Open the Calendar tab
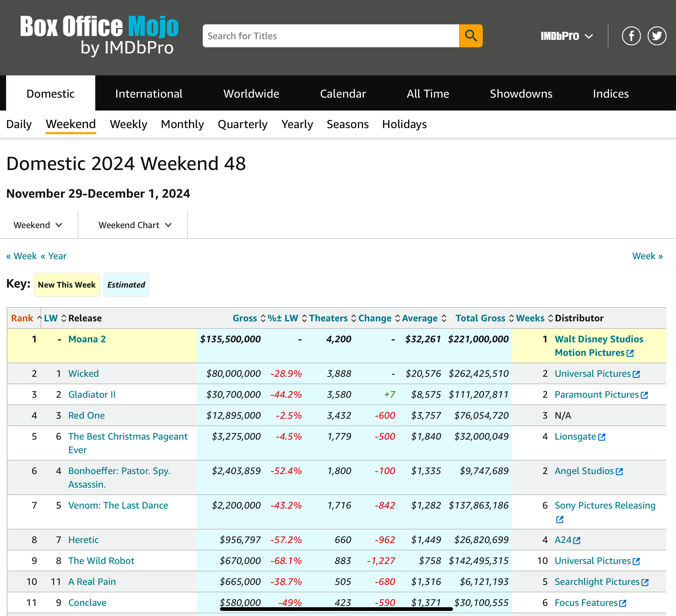 (343, 94)
